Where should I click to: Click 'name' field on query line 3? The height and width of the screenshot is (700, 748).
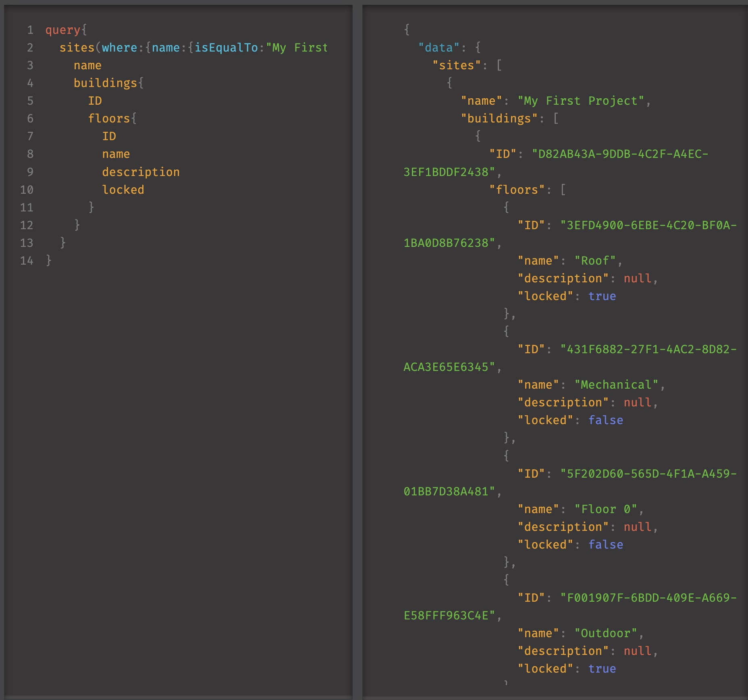tap(87, 65)
